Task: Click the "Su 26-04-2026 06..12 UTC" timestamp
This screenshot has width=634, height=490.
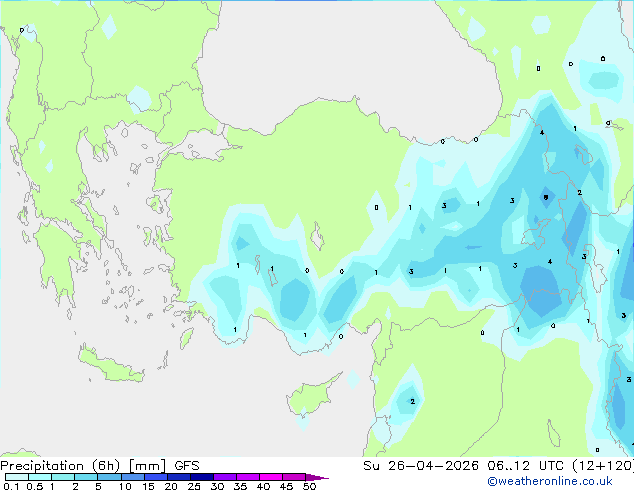Action: [466, 466]
